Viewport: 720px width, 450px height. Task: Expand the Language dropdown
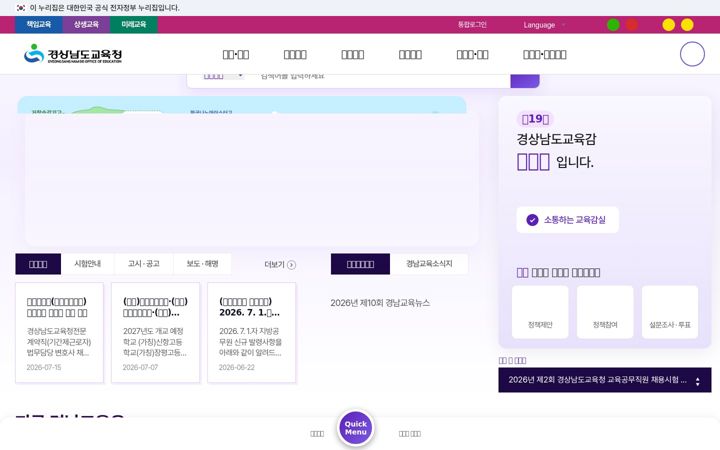click(544, 25)
